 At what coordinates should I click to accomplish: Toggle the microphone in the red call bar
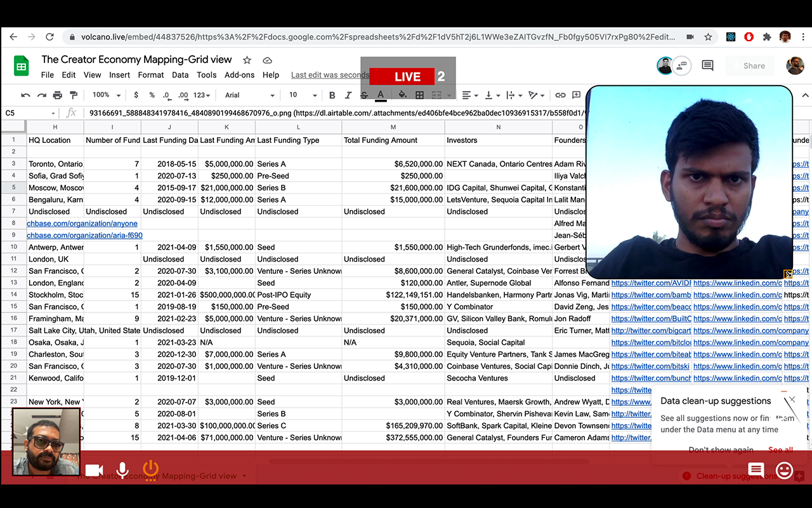122,470
